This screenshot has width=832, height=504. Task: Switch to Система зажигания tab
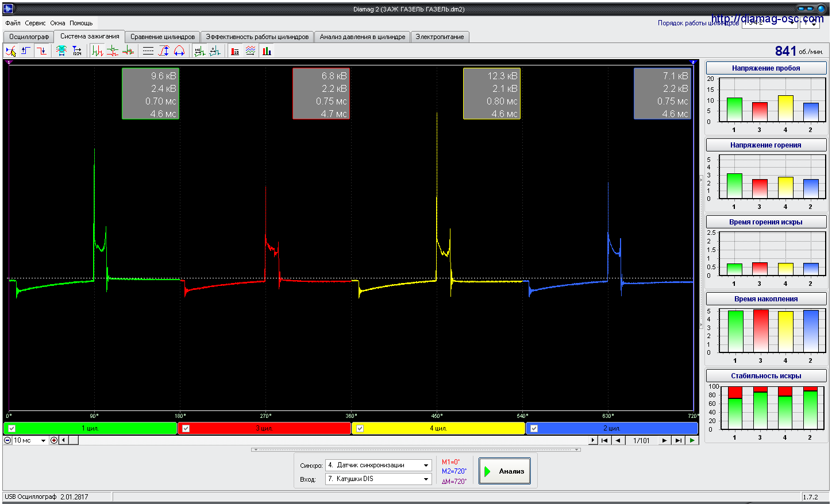tap(90, 36)
